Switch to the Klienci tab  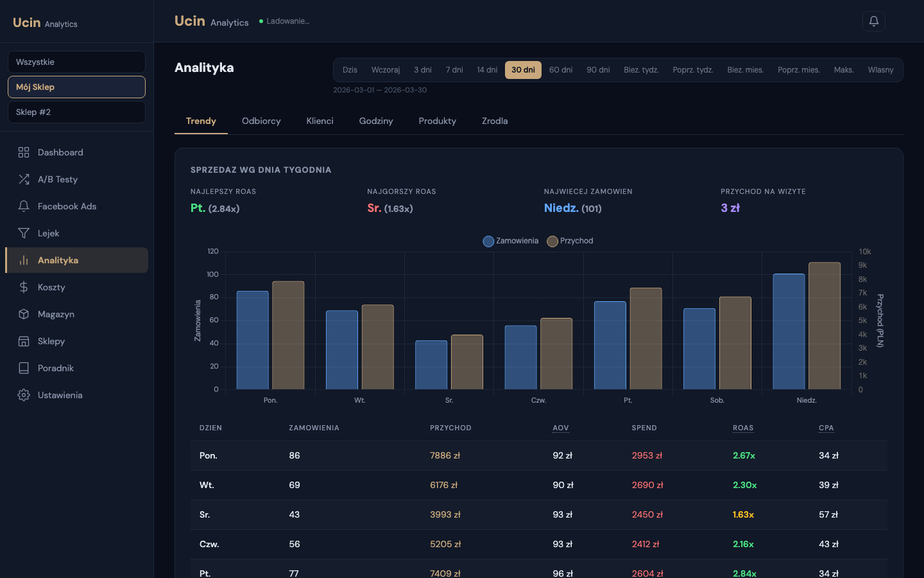tap(320, 121)
